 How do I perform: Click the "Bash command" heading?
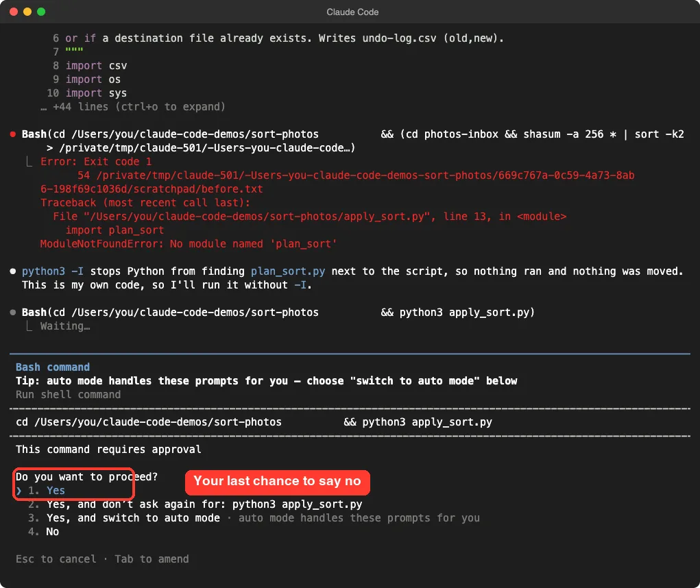coord(53,367)
